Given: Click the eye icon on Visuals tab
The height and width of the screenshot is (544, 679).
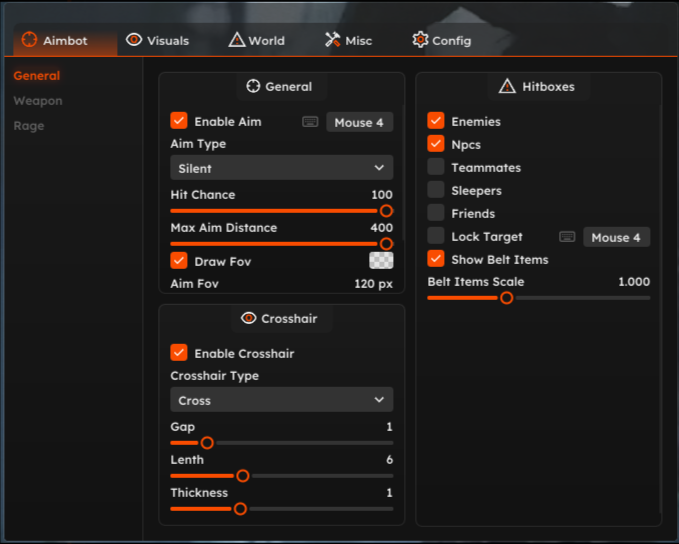Looking at the screenshot, I should [x=134, y=40].
